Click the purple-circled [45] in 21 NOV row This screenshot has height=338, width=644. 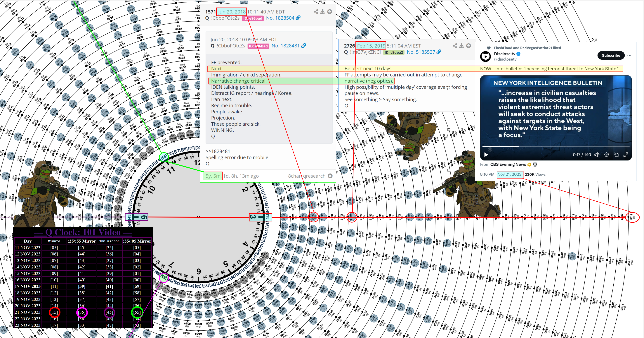coord(109,312)
